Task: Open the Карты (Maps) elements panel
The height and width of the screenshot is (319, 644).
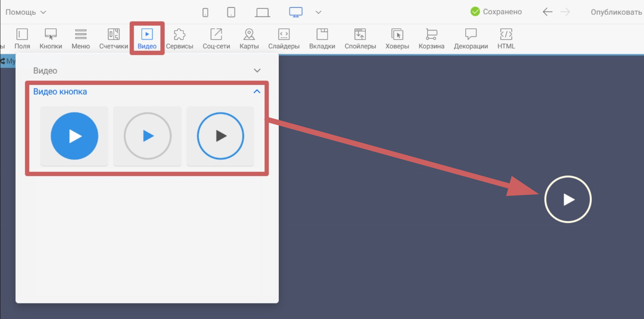Action: click(x=249, y=39)
